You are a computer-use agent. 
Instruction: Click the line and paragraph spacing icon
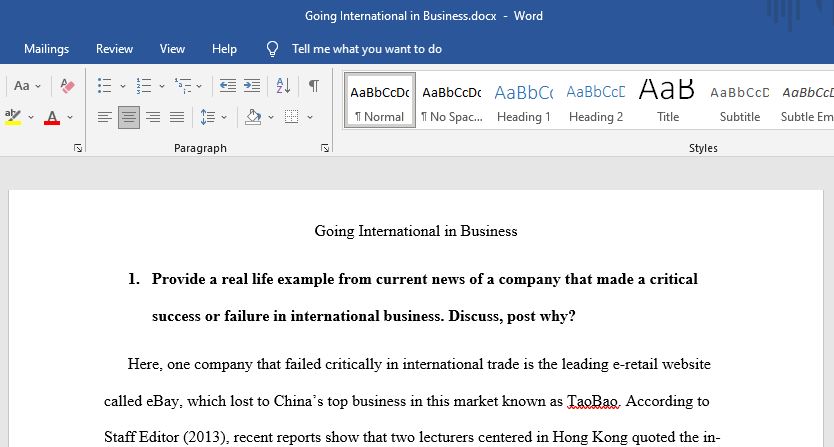[x=207, y=117]
